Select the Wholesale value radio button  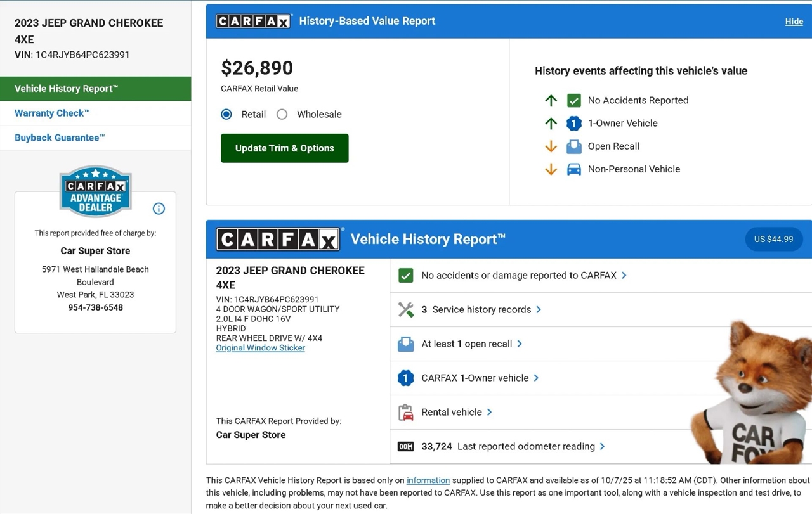[282, 114]
